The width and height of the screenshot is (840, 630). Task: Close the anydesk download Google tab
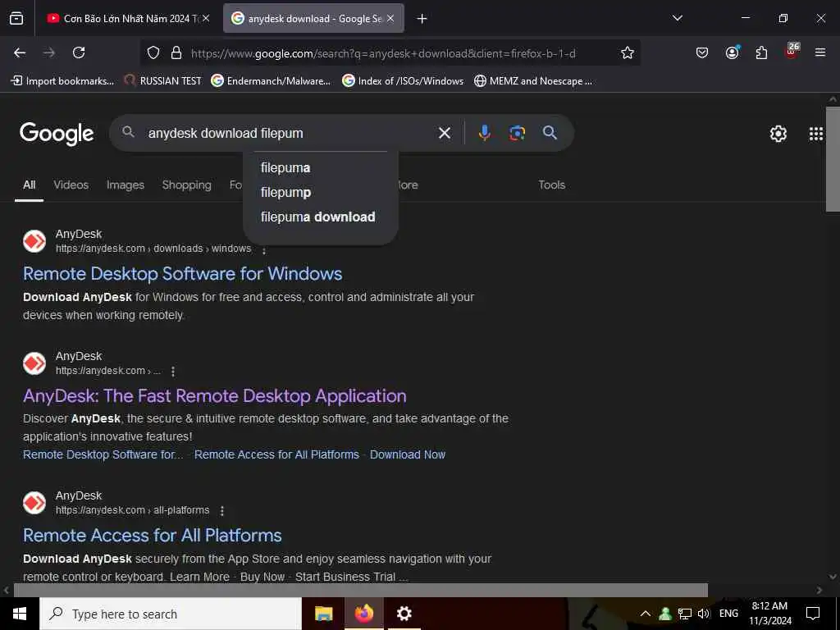(x=390, y=18)
